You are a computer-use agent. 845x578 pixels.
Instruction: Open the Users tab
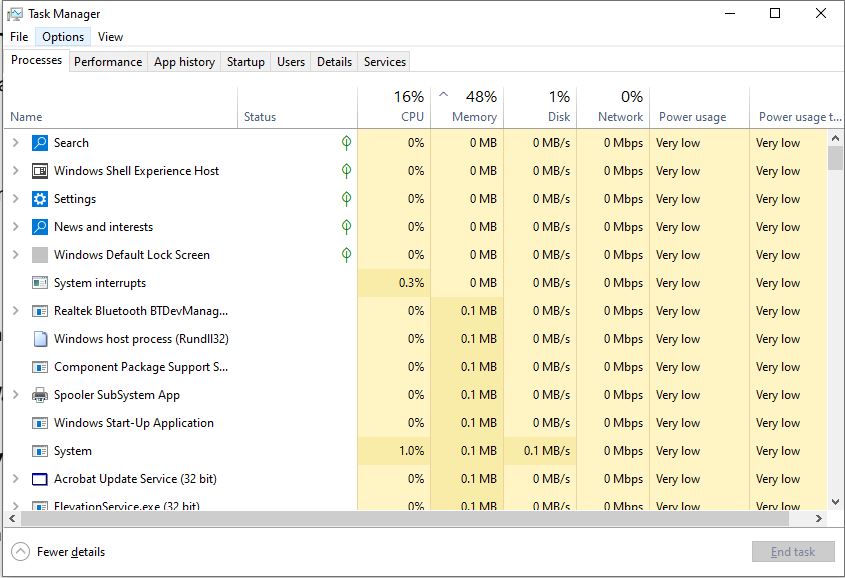(291, 62)
